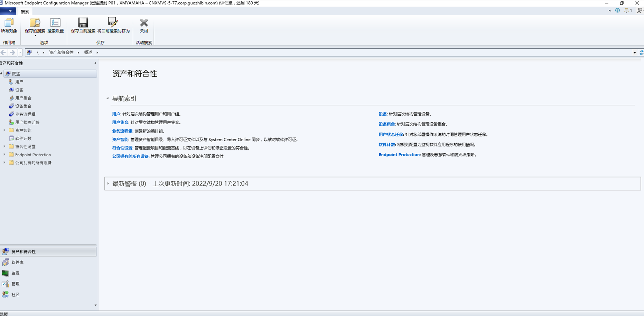644x316 pixels.
Task: Open dropdown arrow after 概述 breadcrumb
Action: (97, 52)
